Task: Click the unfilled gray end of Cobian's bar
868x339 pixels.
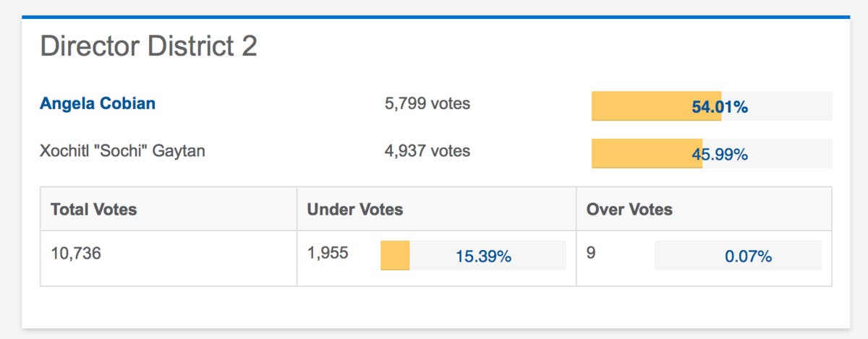Action: 796,106
